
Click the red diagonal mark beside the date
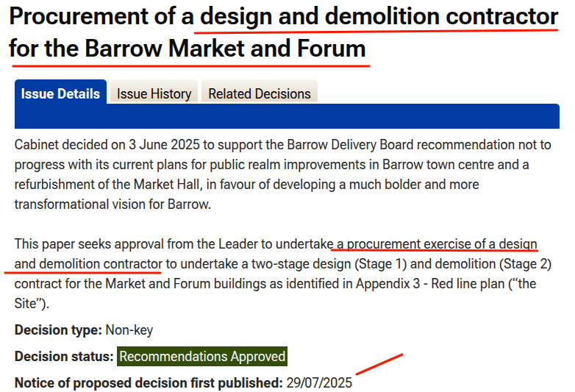pyautogui.click(x=379, y=364)
